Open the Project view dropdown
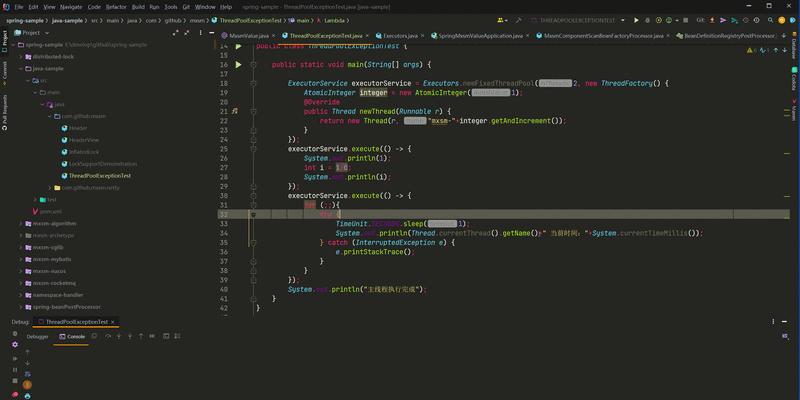 click(47, 33)
